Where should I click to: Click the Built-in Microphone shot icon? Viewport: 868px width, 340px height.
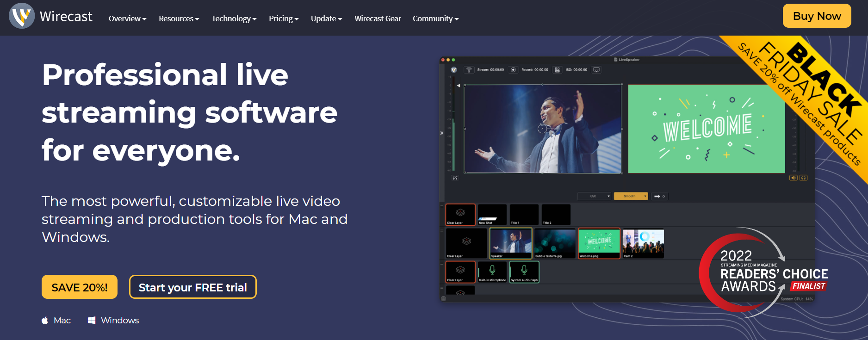pyautogui.click(x=492, y=271)
